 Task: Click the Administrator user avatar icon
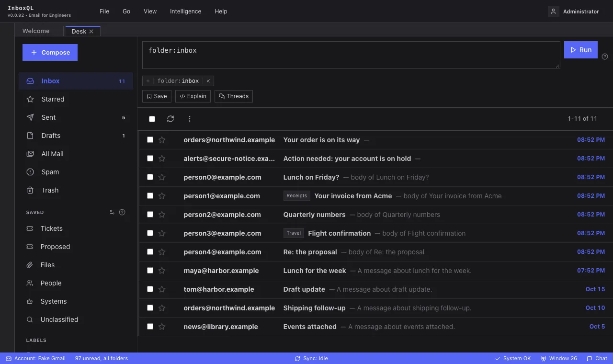(x=554, y=11)
